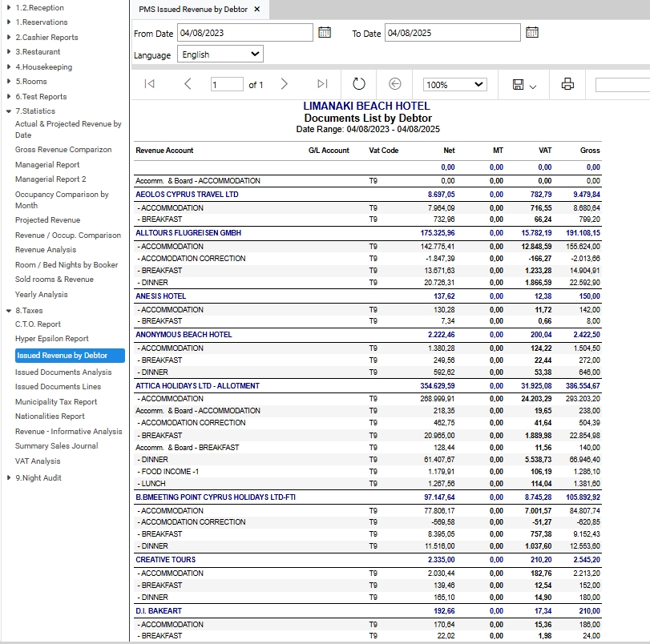Click ATTICA HOLIDAYS LTD - ALLOTMENT row

[368, 386]
